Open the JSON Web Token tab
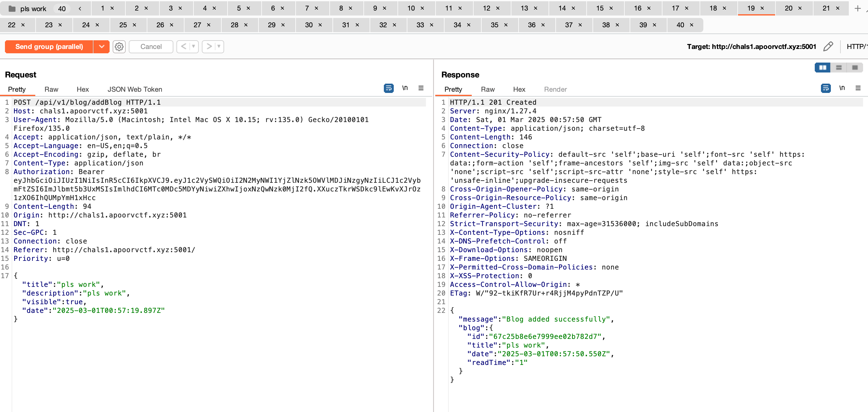The image size is (868, 412). coord(135,89)
